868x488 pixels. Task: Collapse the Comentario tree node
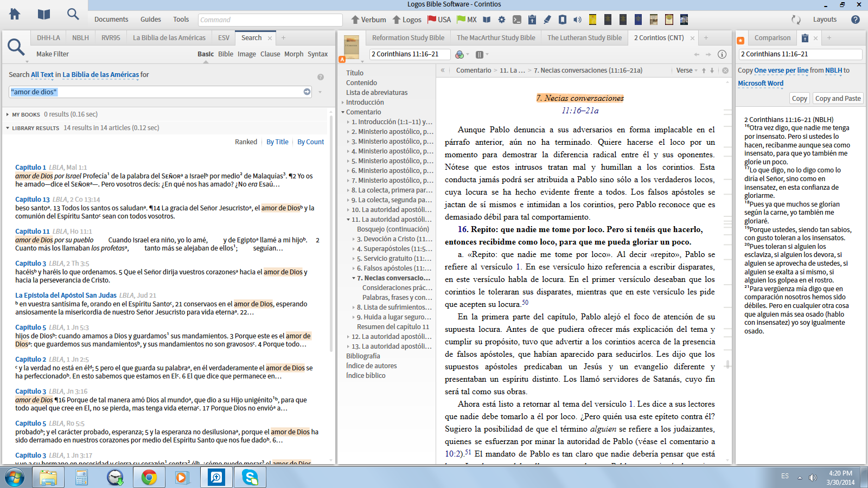click(343, 112)
